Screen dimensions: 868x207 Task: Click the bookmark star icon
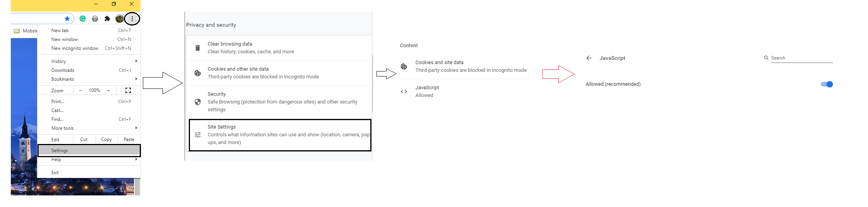pos(67,19)
